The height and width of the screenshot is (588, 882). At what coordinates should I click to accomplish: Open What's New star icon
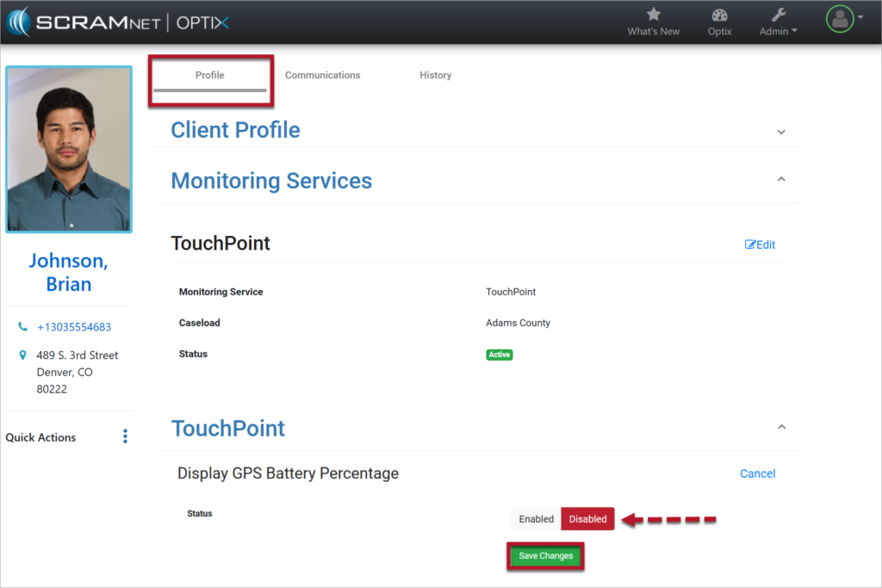(x=653, y=15)
